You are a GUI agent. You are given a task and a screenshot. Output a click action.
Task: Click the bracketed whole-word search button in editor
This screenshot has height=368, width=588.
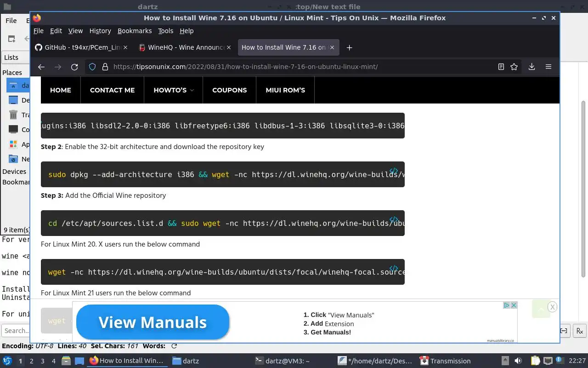coord(565,330)
